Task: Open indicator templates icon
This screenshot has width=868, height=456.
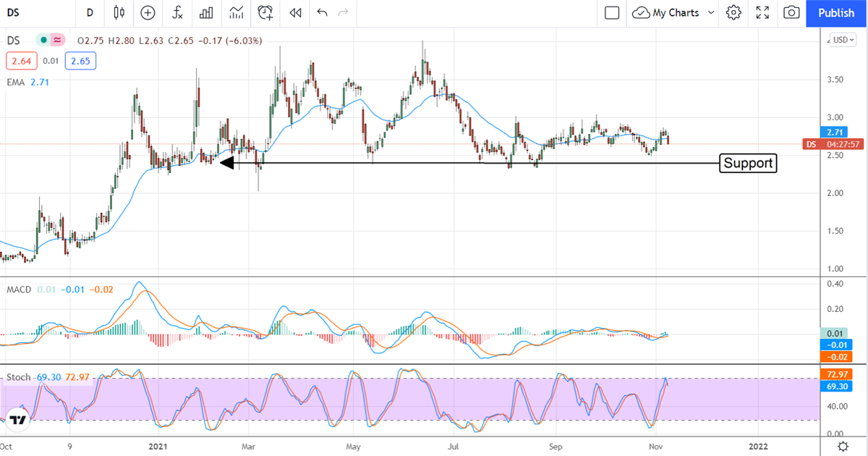Action: tap(236, 12)
